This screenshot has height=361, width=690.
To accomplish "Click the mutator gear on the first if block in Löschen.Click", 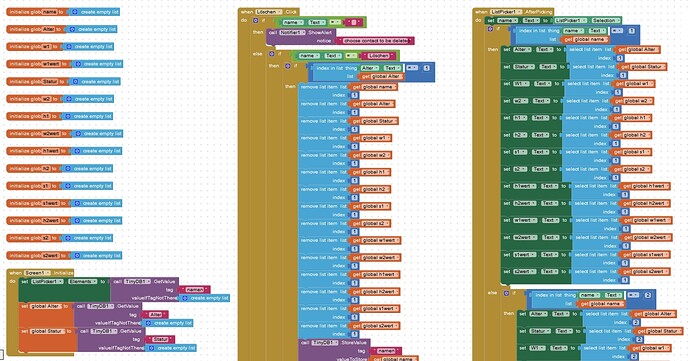I will [x=256, y=21].
